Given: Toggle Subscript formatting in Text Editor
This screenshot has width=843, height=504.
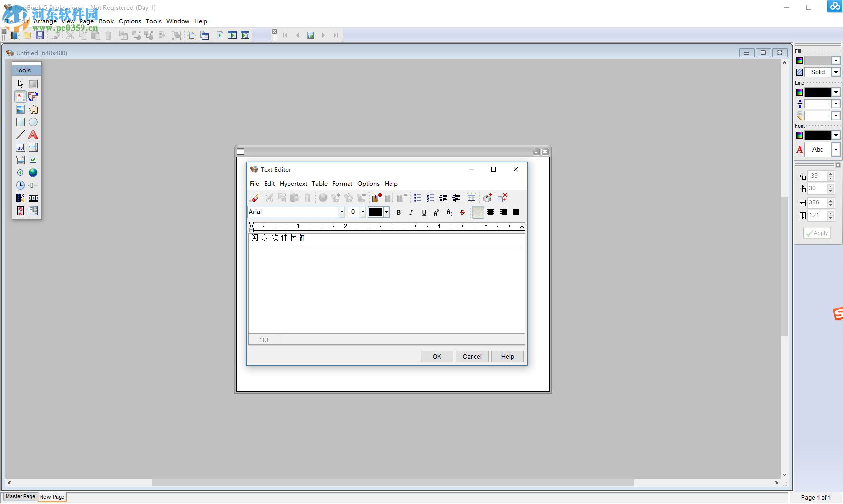Looking at the screenshot, I should (x=450, y=212).
